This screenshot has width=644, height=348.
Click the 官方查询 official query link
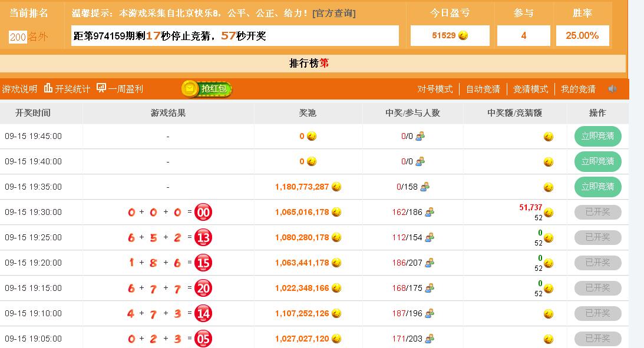pyautogui.click(x=333, y=13)
